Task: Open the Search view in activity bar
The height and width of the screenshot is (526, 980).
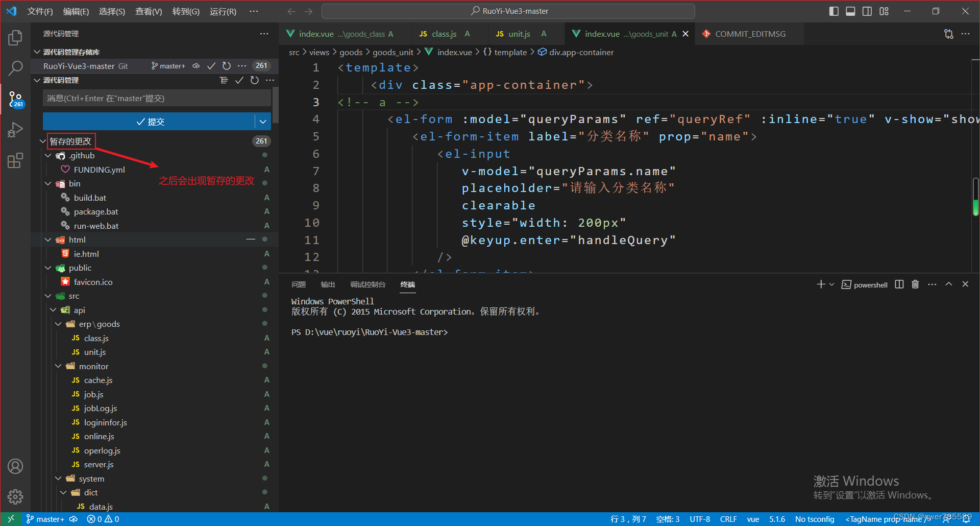Action: click(15, 68)
